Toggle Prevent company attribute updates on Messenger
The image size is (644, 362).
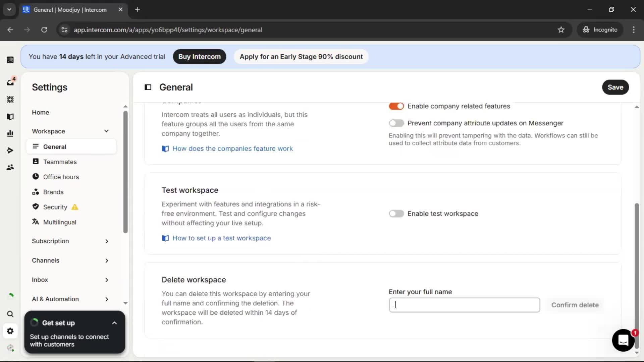pyautogui.click(x=396, y=123)
